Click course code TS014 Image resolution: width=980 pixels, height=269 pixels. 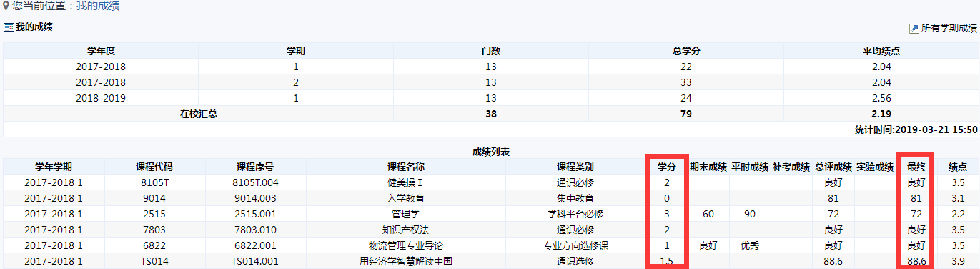(154, 261)
